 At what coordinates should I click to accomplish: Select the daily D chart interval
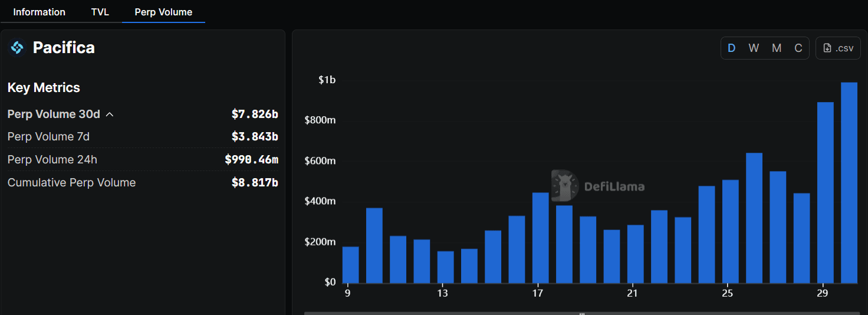coord(731,48)
